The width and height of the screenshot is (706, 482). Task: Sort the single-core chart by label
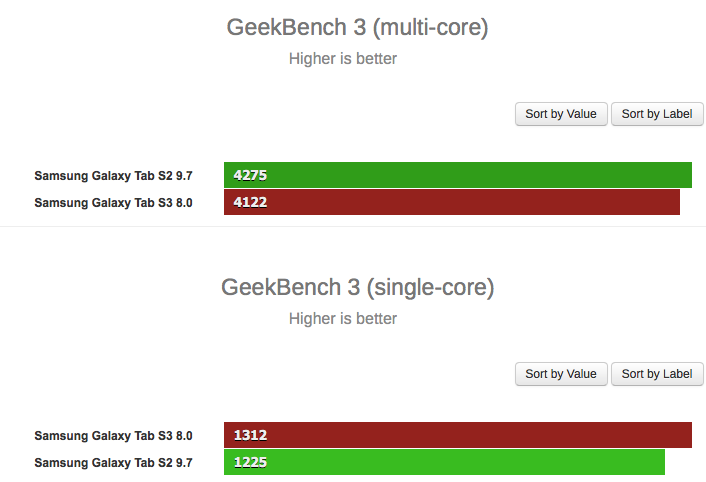pyautogui.click(x=657, y=374)
